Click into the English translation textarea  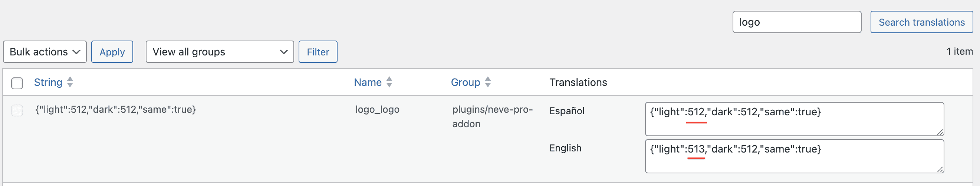point(794,156)
